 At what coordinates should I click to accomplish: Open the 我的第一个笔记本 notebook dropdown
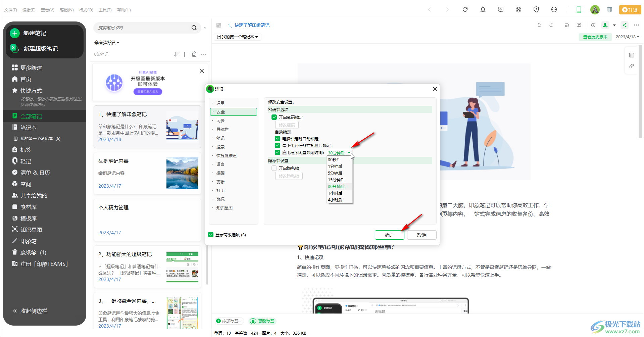(x=238, y=37)
